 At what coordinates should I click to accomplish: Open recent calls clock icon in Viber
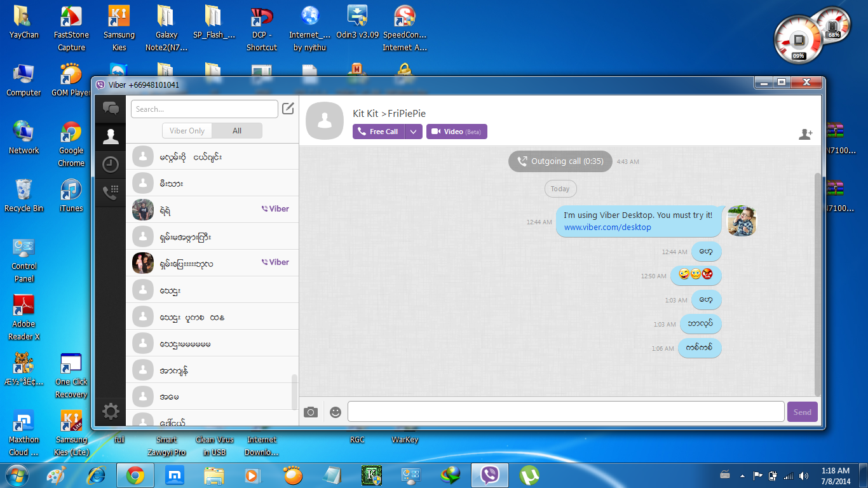point(111,165)
